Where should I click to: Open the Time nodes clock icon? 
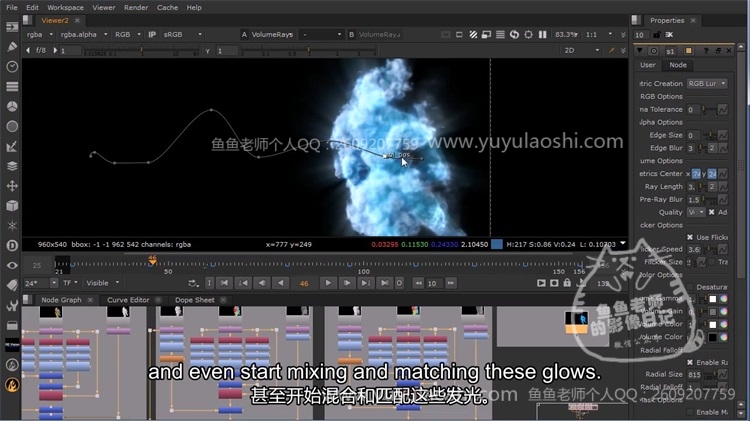pyautogui.click(x=12, y=66)
